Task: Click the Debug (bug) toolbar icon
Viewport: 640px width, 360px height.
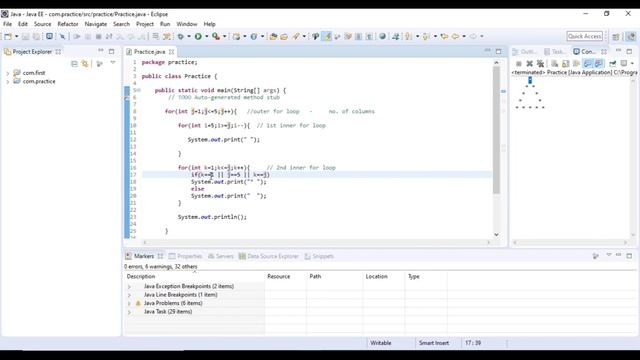Action: tap(180, 36)
